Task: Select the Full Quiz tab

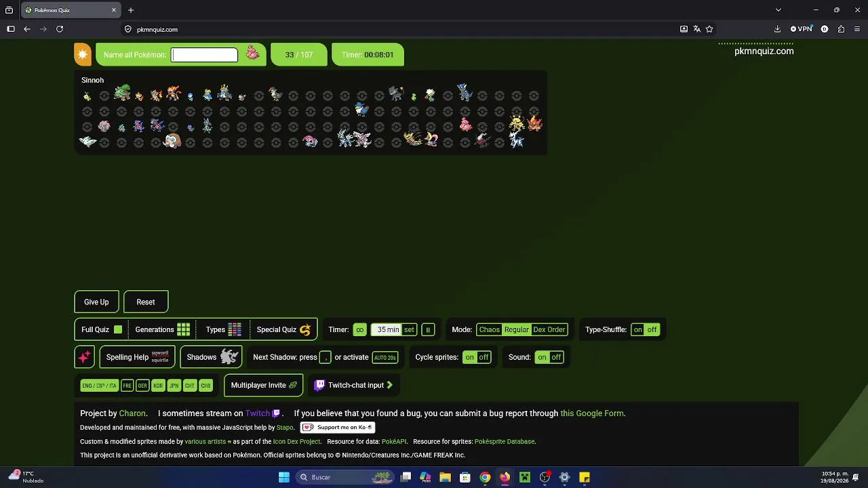Action: (x=102, y=329)
